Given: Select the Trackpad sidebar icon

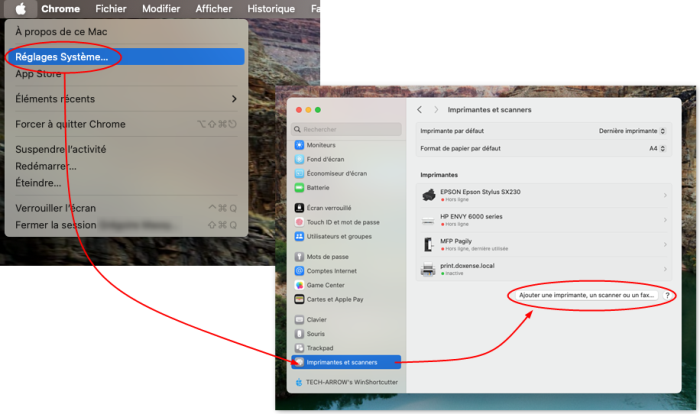Looking at the screenshot, I should [x=299, y=347].
